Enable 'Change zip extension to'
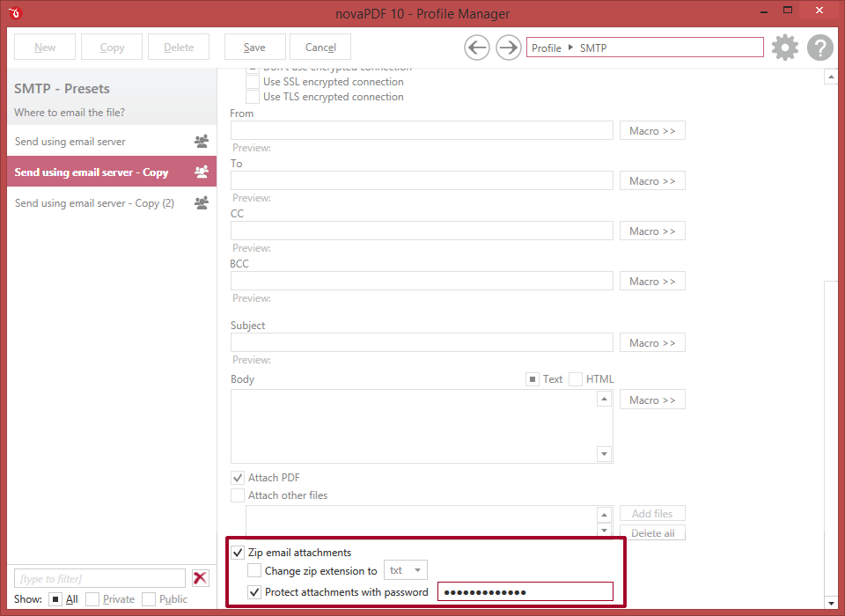The height and width of the screenshot is (616, 845). pos(253,570)
